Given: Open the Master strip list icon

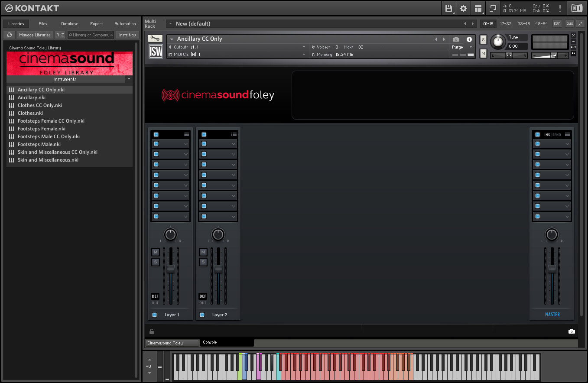Looking at the screenshot, I should tap(568, 134).
